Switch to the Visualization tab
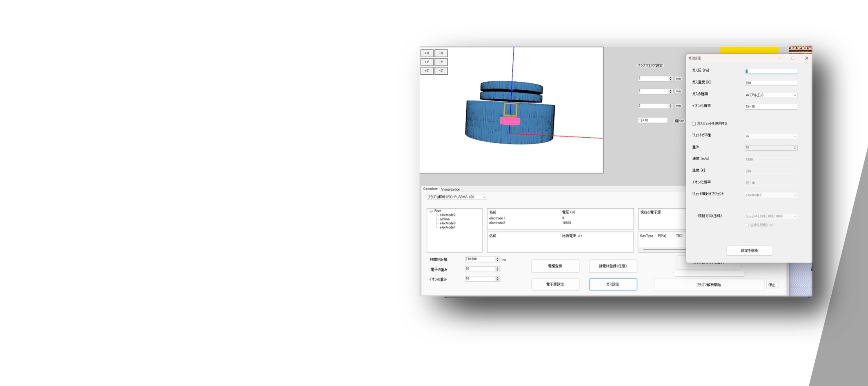Image resolution: width=868 pixels, height=386 pixels. pos(450,190)
